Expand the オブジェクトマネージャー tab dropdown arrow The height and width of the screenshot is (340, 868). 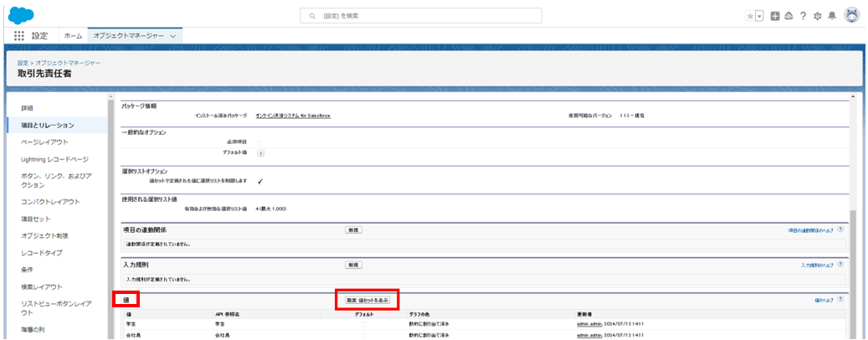click(x=173, y=36)
